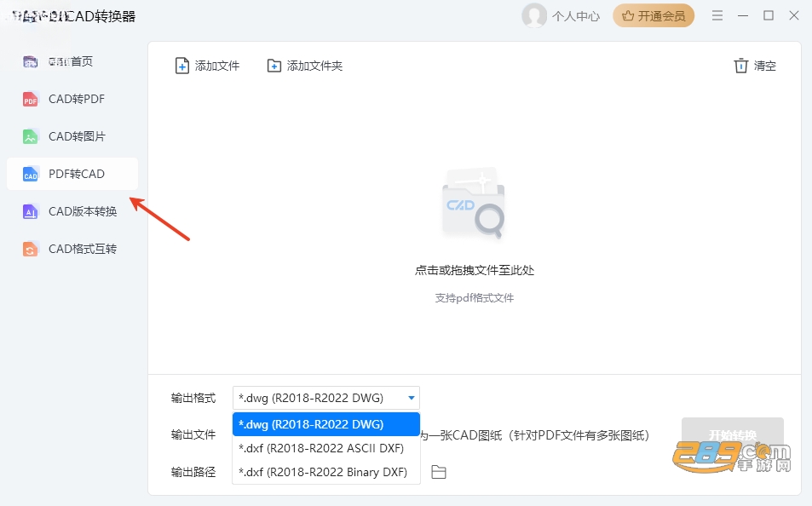Open the hamburger menu in the title bar

point(717,15)
